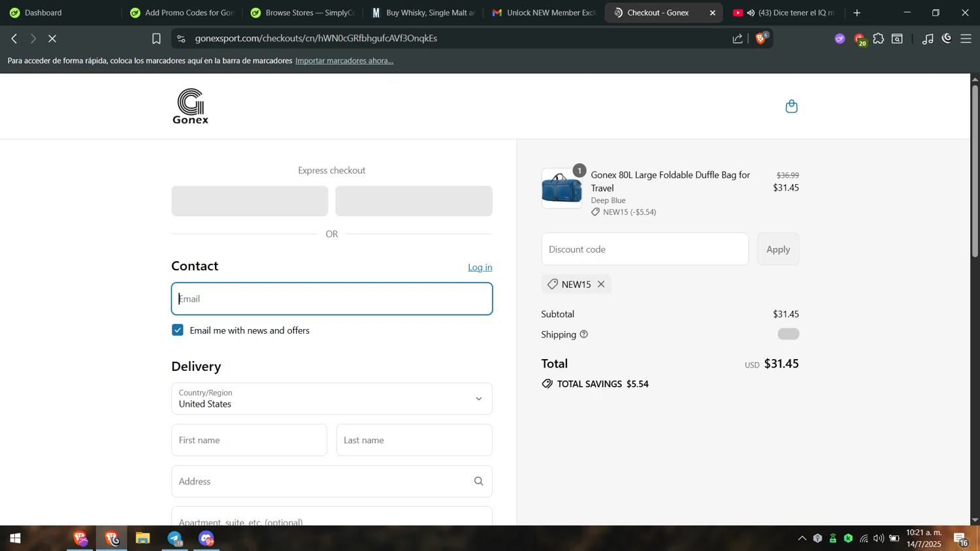Viewport: 980px width, 551px height.
Task: Open the Windows Start menu
Action: [x=15, y=539]
